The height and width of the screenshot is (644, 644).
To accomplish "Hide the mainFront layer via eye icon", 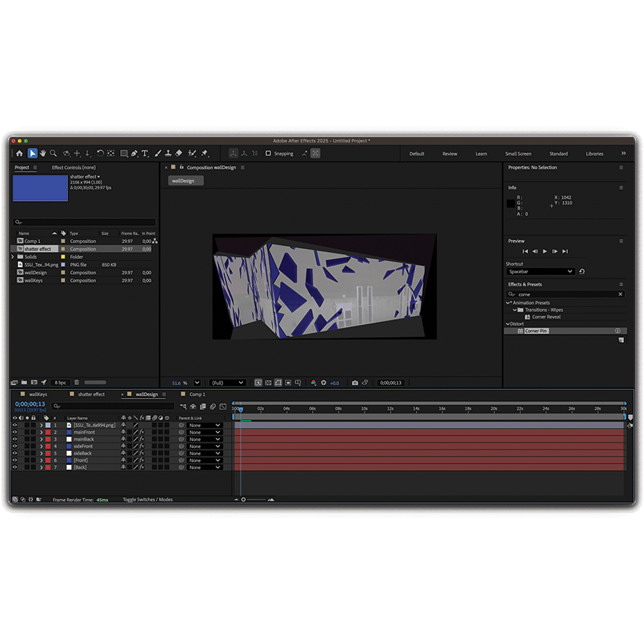I will click(14, 432).
